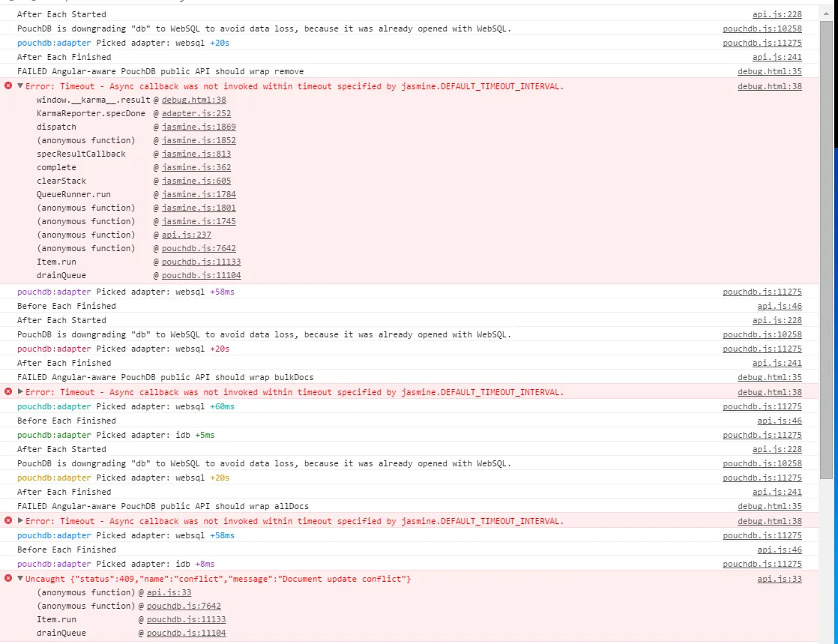Open adapter.js:252 from the KarmaReporter.specDone frame
838x644 pixels.
coord(196,113)
